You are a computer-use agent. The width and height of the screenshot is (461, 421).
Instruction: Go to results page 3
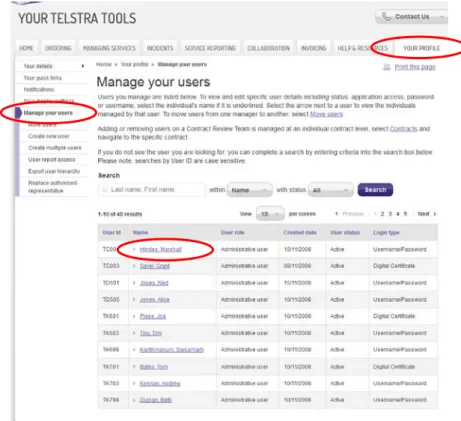coord(390,214)
